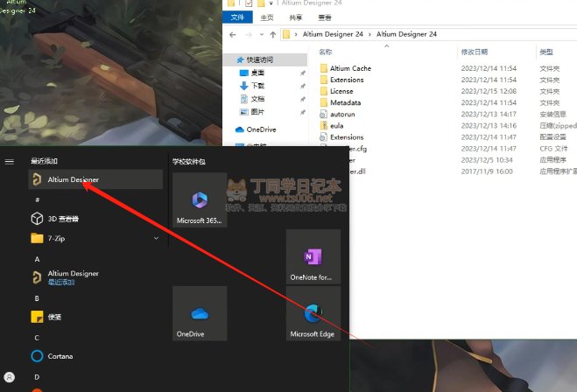This screenshot has height=392, width=577.
Task: Click the Microsoft 365 tile
Action: coord(200,200)
